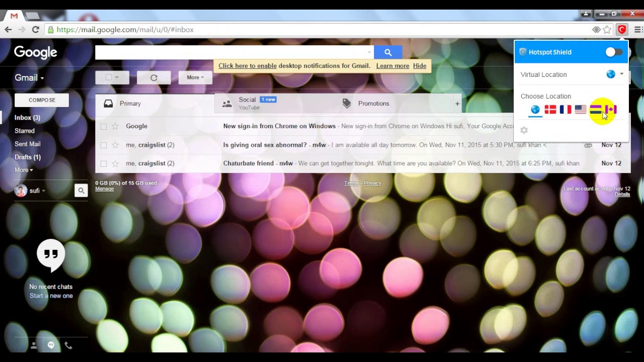The height and width of the screenshot is (362, 644).
Task: Click the COMPOSE button
Action: pos(42,100)
